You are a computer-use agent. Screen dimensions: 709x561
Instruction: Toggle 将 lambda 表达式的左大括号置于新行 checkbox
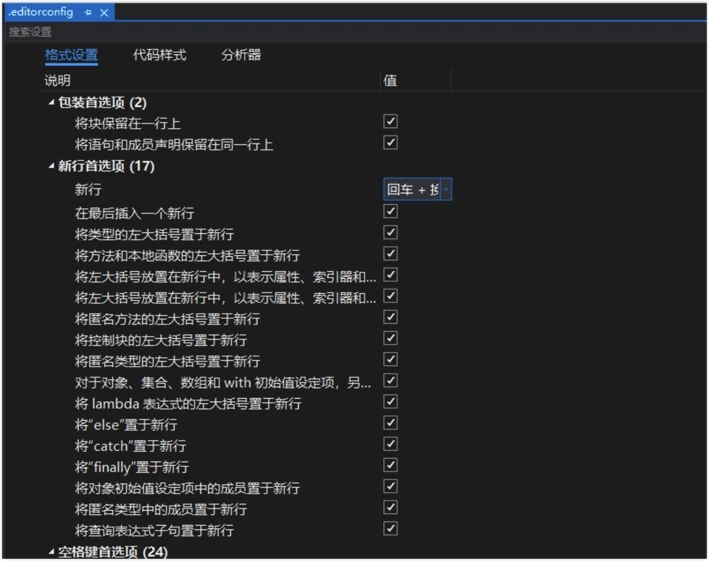pyautogui.click(x=390, y=401)
